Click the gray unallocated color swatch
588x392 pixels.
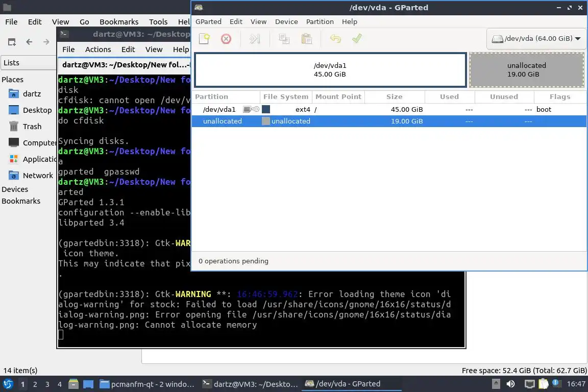(266, 121)
